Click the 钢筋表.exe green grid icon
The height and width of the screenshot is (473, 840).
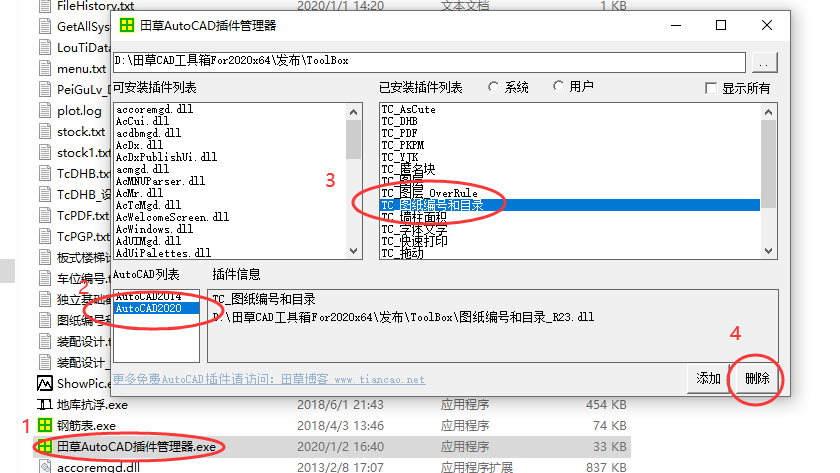tap(45, 425)
